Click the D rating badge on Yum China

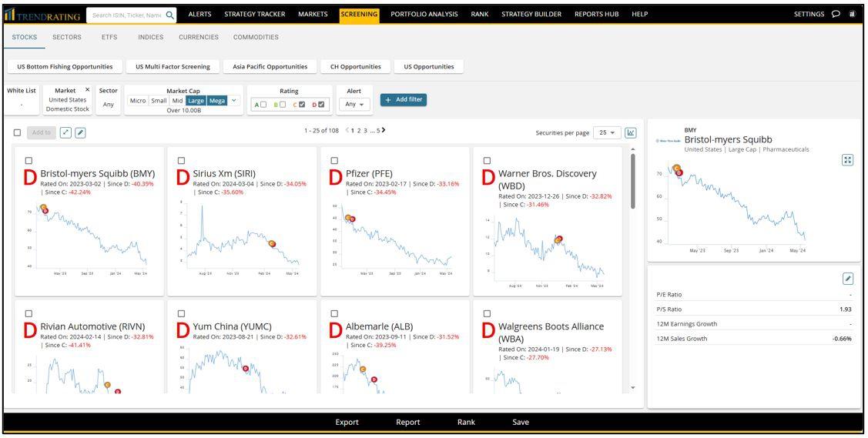(x=183, y=331)
